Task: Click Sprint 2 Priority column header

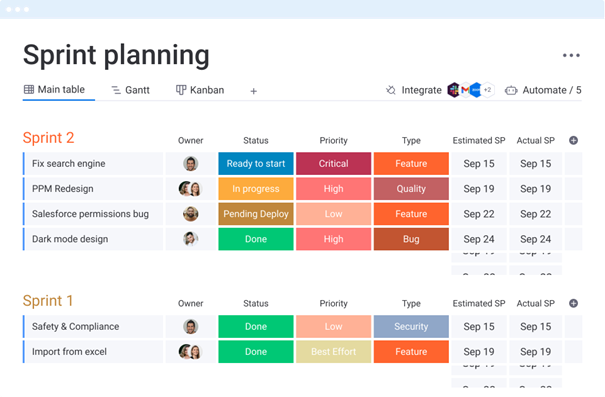Action: click(x=333, y=140)
